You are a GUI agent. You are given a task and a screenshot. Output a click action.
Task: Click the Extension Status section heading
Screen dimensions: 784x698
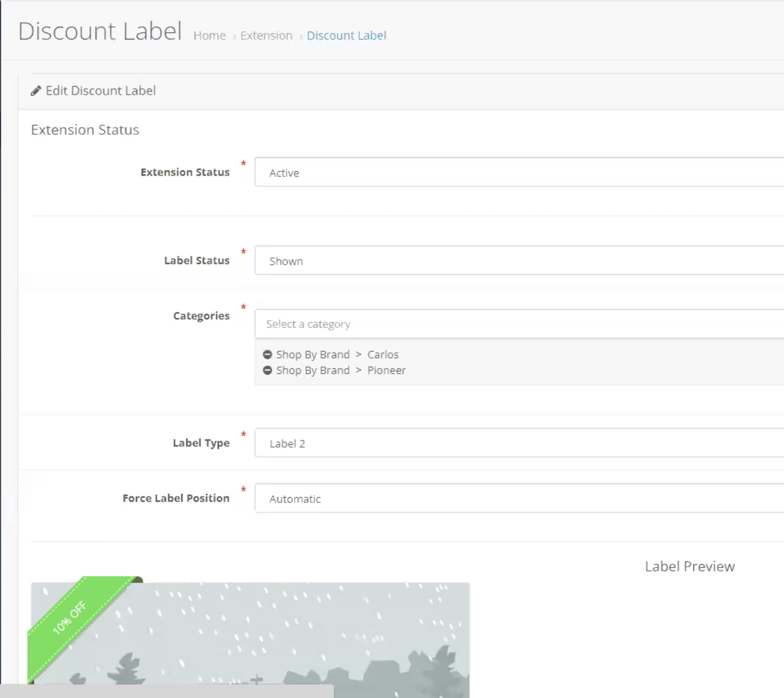coord(85,130)
